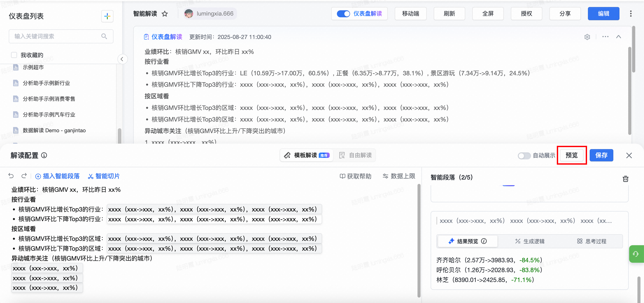Star the 智能解读 dashboard as favorite
Viewport: 644px width, 303px height.
pyautogui.click(x=165, y=14)
